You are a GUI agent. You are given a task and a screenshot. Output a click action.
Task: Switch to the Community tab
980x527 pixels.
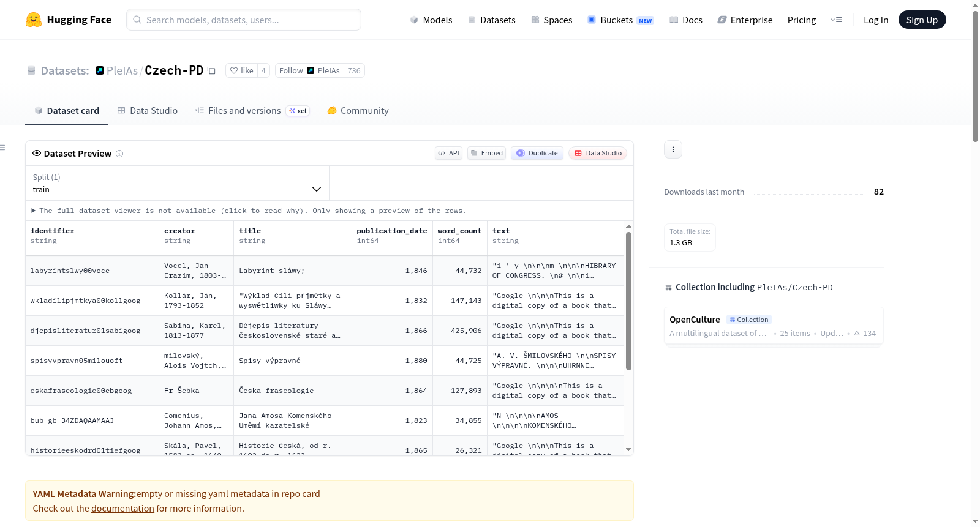[x=358, y=111]
